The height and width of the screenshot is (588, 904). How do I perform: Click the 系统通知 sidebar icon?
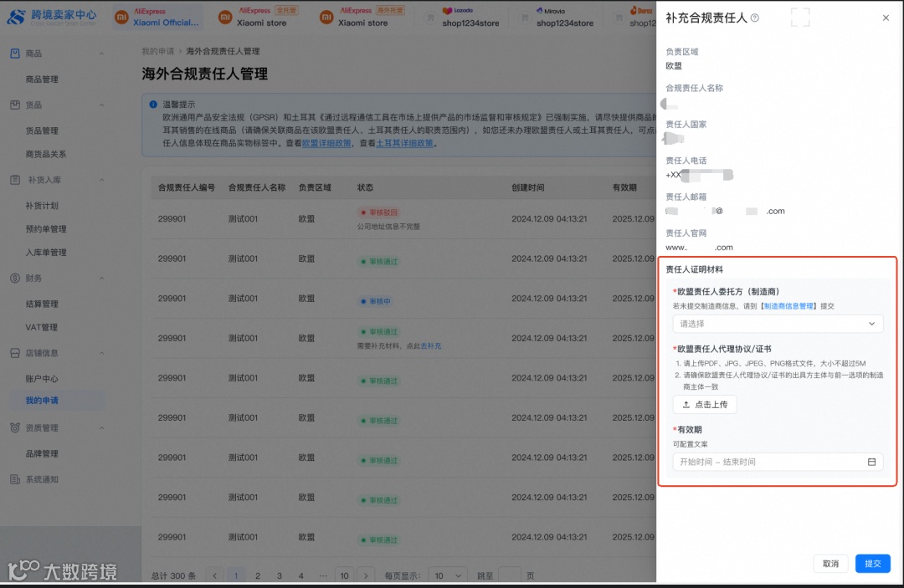[15, 479]
